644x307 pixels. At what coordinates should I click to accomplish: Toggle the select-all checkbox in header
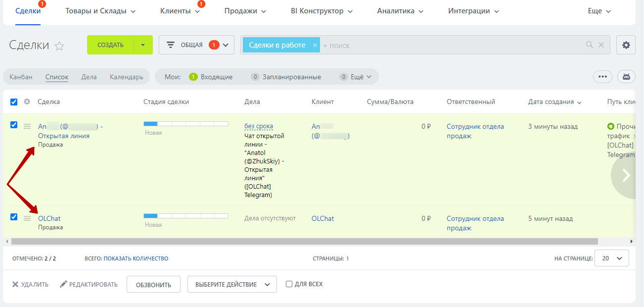point(14,102)
